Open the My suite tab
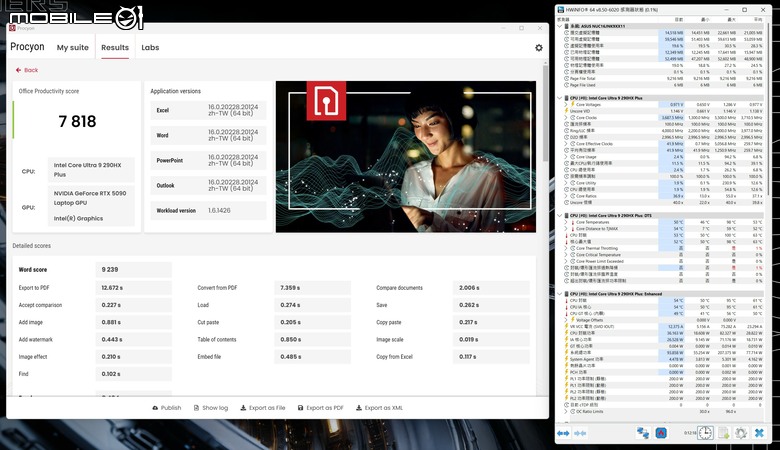780x450 pixels. click(x=73, y=48)
